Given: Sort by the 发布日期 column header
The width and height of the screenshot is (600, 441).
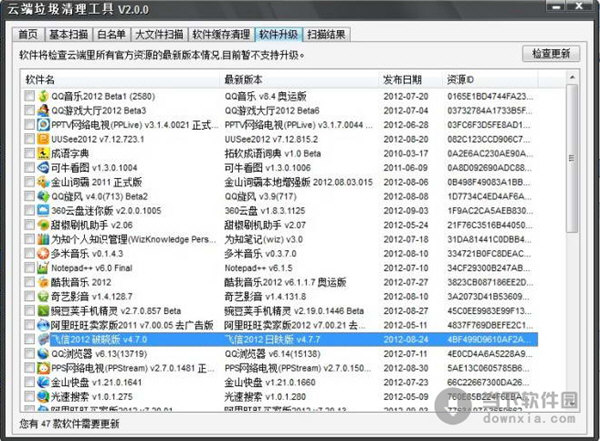Looking at the screenshot, I should tap(410, 80).
